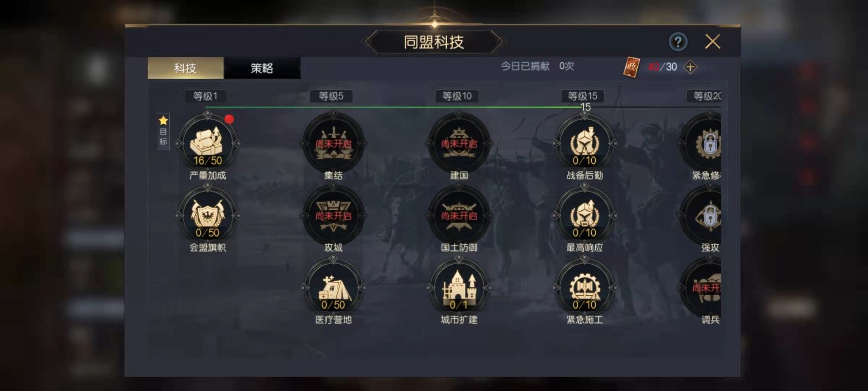Select the 会盟旗帜 shield icon
The image size is (868, 391).
point(208,215)
